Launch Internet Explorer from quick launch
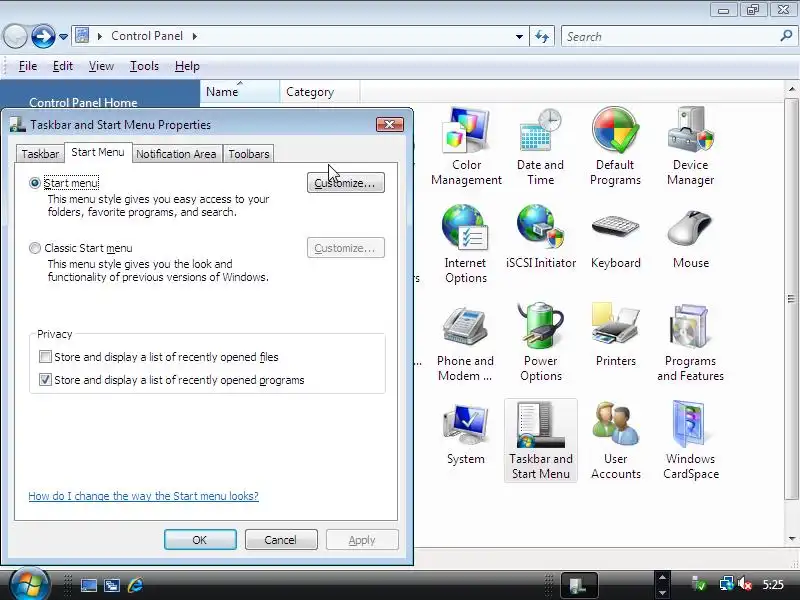 coord(135,585)
